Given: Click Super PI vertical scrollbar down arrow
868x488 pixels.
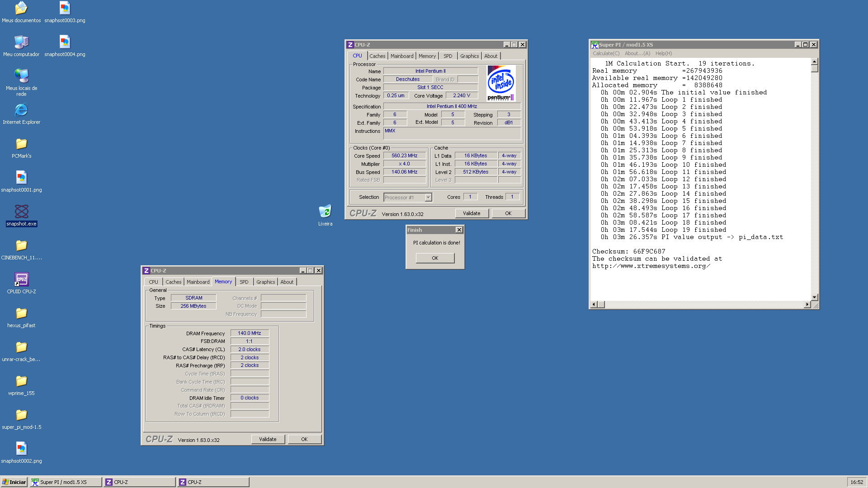Looking at the screenshot, I should pyautogui.click(x=814, y=297).
